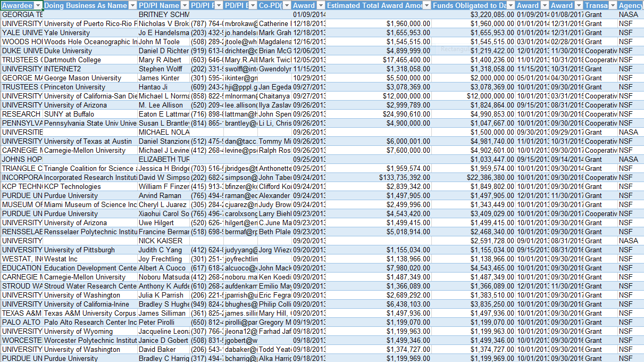
Task: Click the MICHAEL NOLA name cell
Action: tap(163, 132)
